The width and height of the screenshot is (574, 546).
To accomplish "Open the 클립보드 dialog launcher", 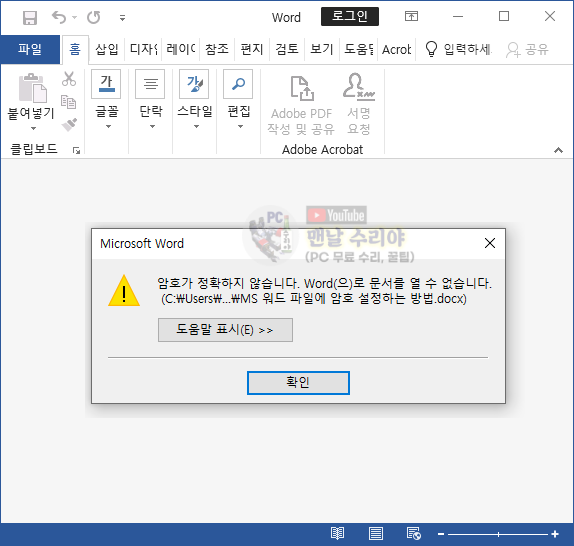I will (x=76, y=150).
